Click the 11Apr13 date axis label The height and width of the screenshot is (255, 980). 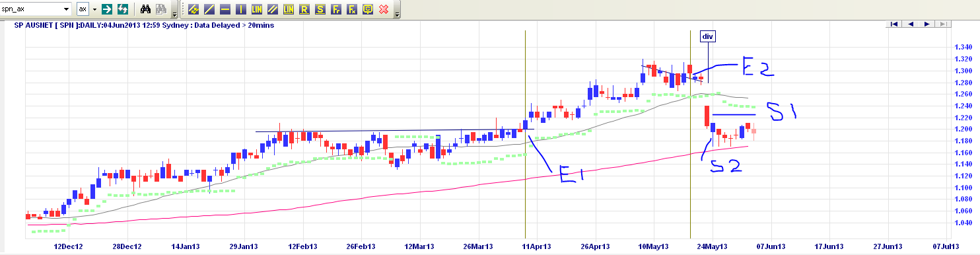[x=537, y=247]
